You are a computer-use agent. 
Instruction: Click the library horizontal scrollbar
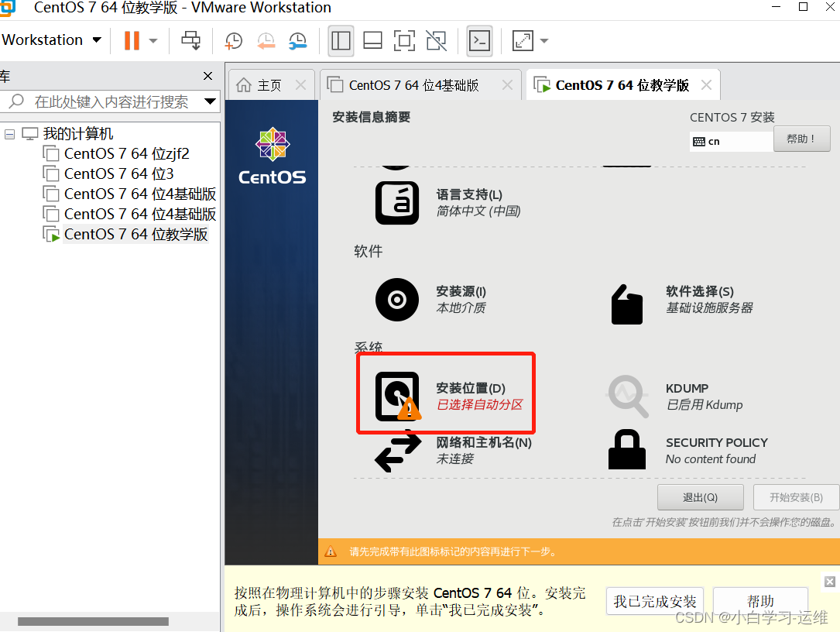[x=93, y=621]
